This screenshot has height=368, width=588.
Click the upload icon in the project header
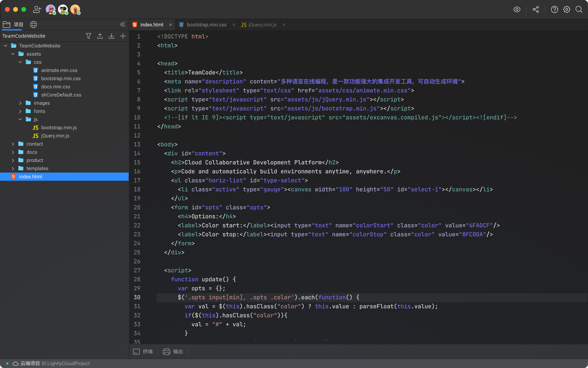click(x=100, y=36)
